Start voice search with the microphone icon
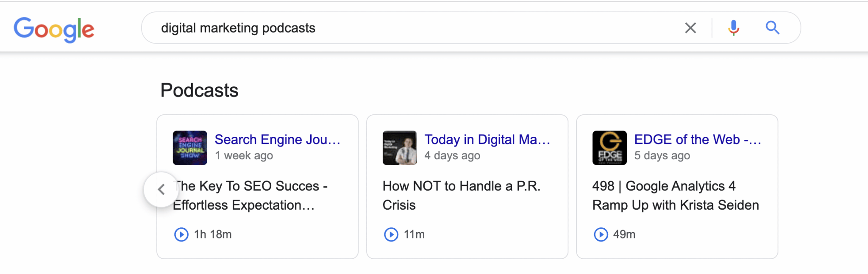868x274 pixels. coord(734,28)
